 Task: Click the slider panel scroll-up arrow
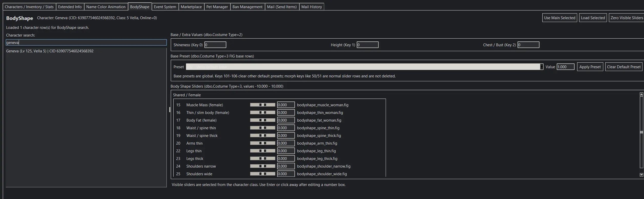tap(641, 94)
